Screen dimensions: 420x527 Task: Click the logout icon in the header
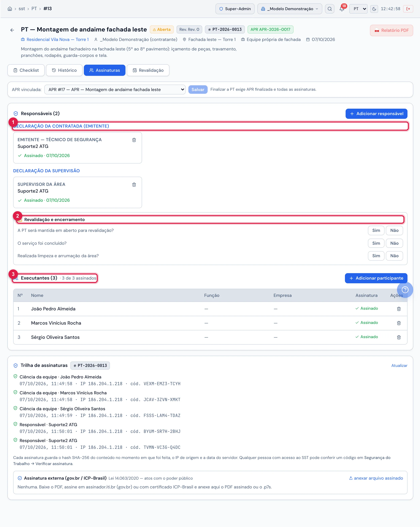tap(408, 9)
